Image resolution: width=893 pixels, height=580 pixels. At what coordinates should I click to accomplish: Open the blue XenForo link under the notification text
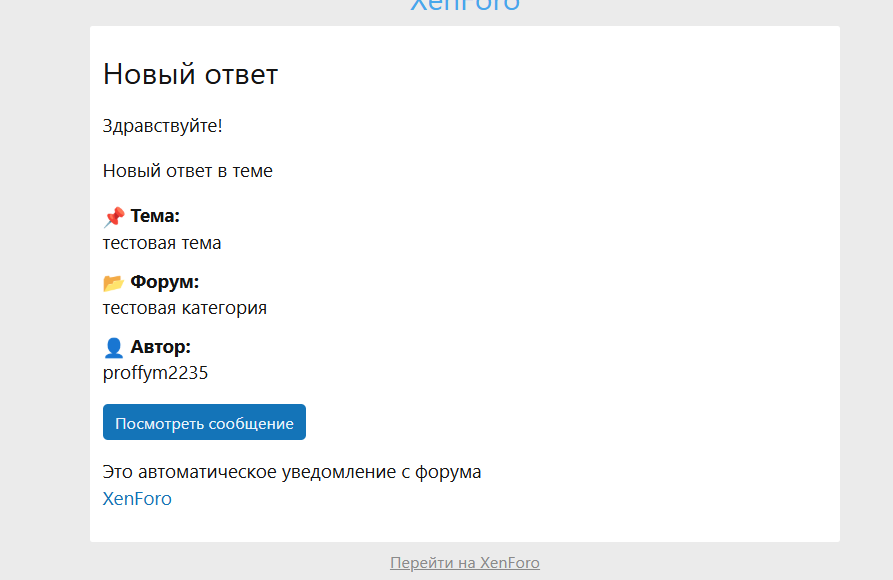tap(137, 499)
